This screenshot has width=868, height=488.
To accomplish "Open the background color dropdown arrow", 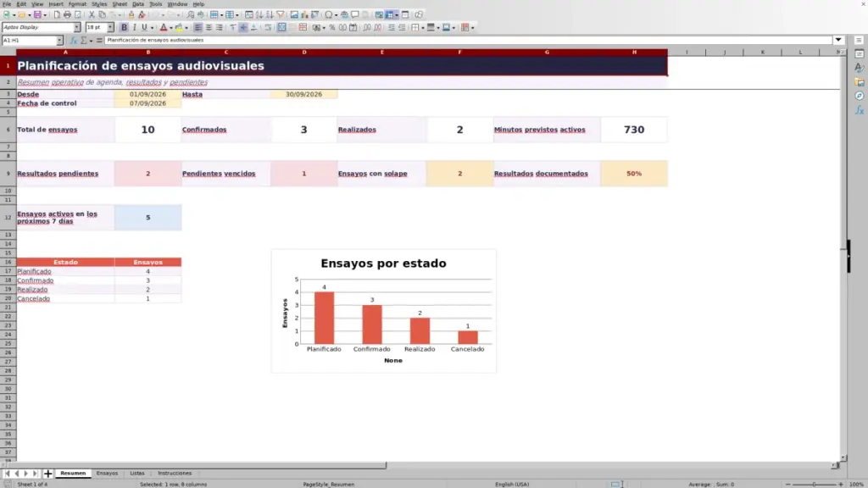I will point(186,28).
